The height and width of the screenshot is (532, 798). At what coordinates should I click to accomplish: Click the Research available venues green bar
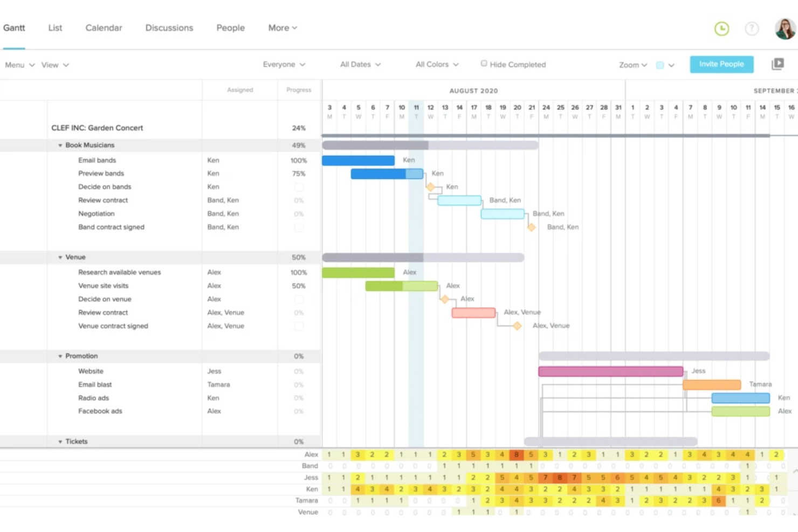(358, 273)
